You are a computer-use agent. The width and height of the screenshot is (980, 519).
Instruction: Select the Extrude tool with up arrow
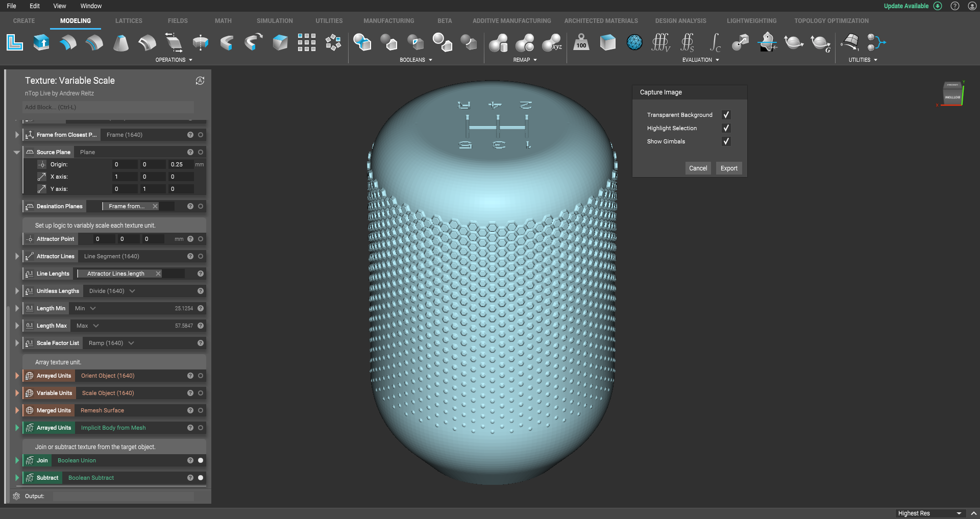coord(41,42)
